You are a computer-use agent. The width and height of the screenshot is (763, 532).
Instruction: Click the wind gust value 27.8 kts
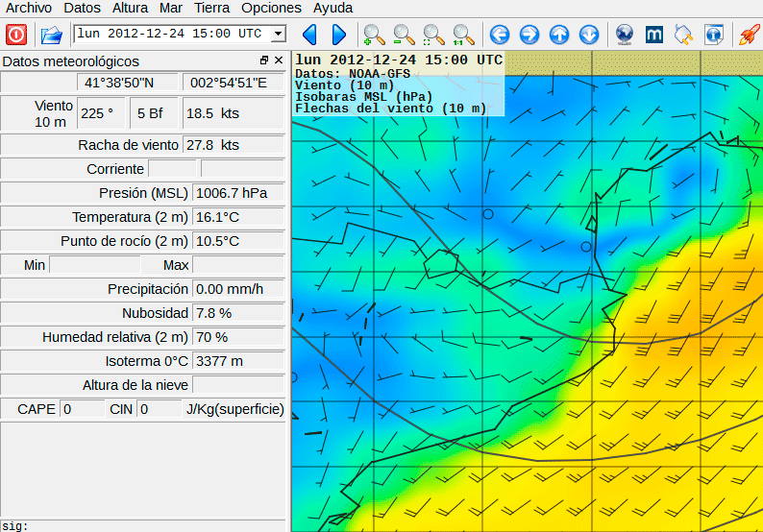(234, 145)
